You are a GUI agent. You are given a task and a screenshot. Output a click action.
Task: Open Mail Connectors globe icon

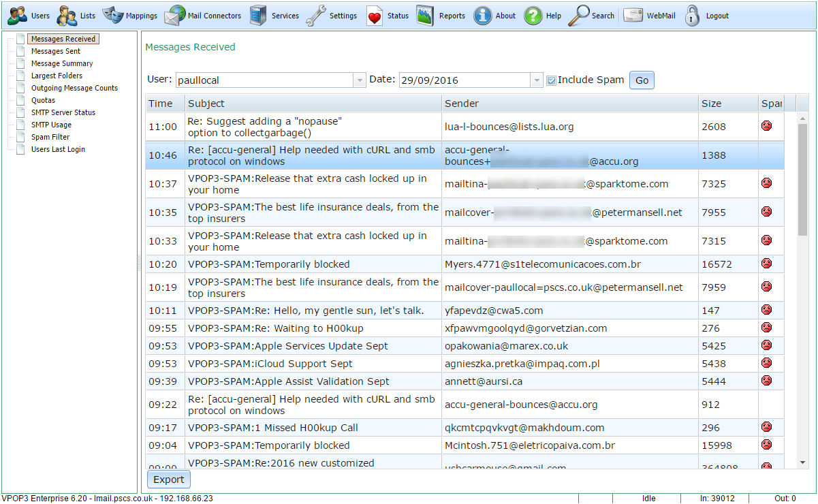tap(175, 16)
